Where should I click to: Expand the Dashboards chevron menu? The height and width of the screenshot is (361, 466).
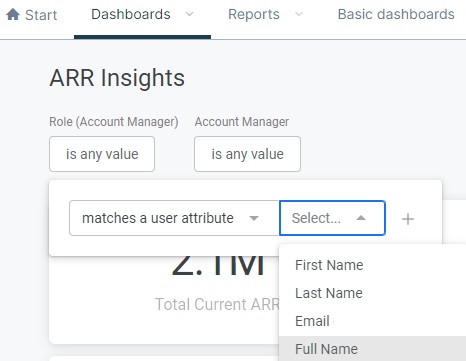tap(190, 14)
